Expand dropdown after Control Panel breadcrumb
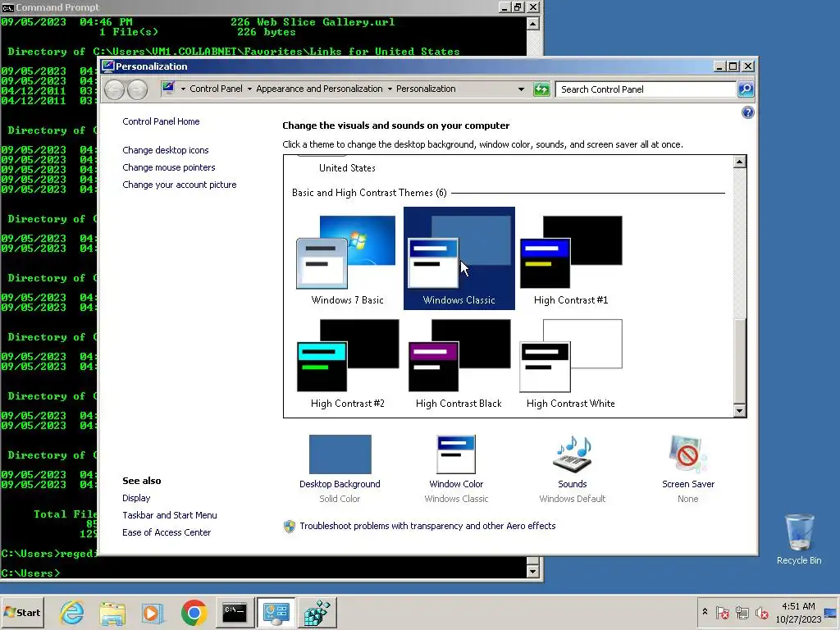Image resolution: width=840 pixels, height=630 pixels. coord(249,89)
